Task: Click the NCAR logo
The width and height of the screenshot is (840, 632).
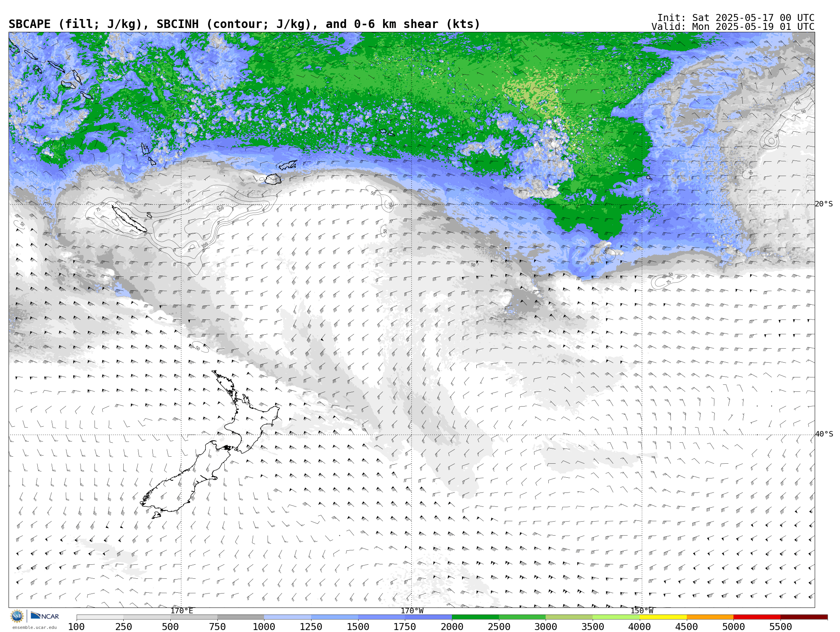Action: [45, 616]
